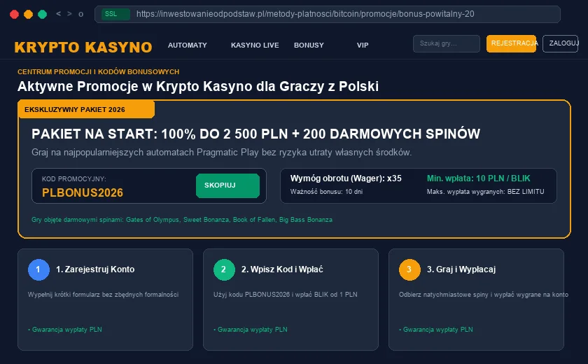Screen dimensions: 588x364
Task: Click the green SSL badge
Action: (115, 14)
